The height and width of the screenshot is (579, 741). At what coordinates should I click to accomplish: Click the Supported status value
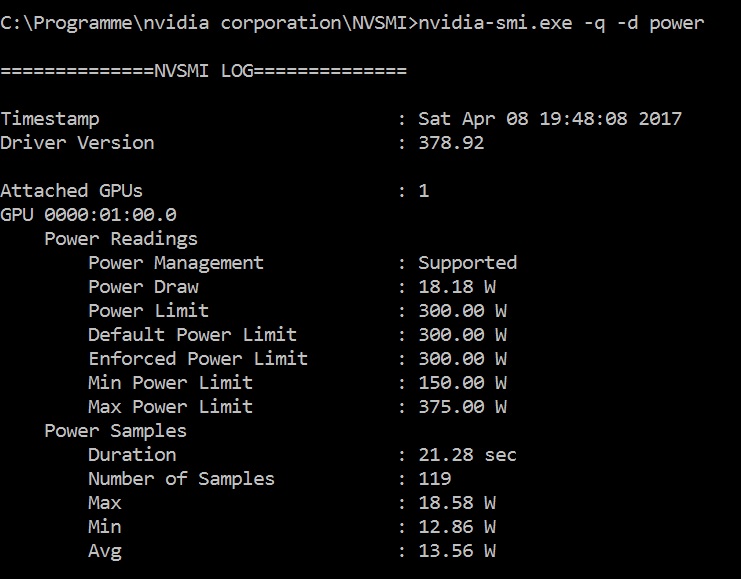pos(467,262)
